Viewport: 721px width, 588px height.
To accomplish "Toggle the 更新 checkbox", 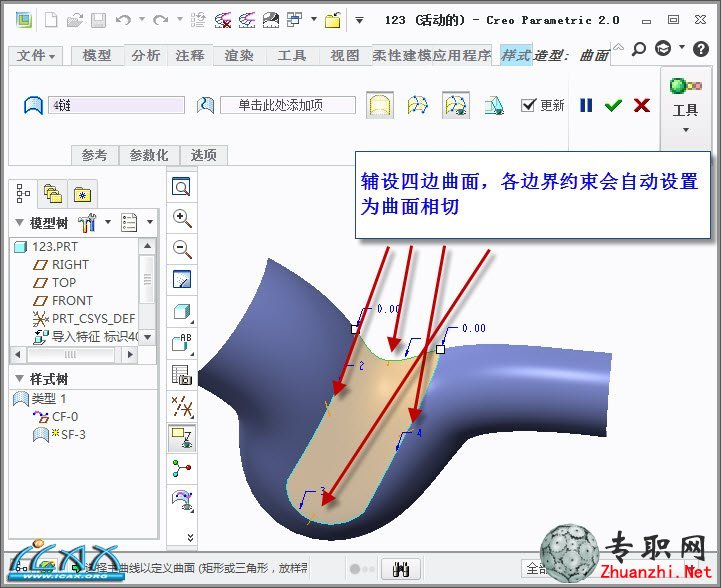I will click(528, 105).
